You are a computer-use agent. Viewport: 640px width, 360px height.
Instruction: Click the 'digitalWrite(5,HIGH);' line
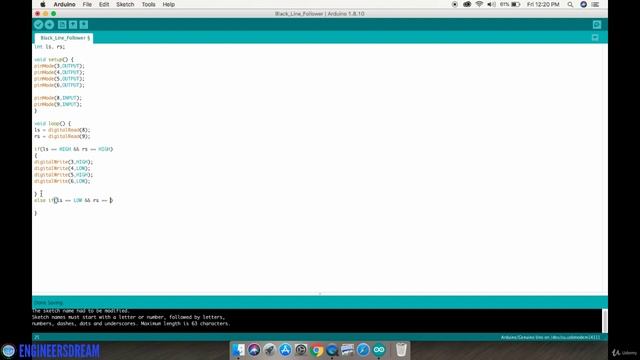[63, 175]
